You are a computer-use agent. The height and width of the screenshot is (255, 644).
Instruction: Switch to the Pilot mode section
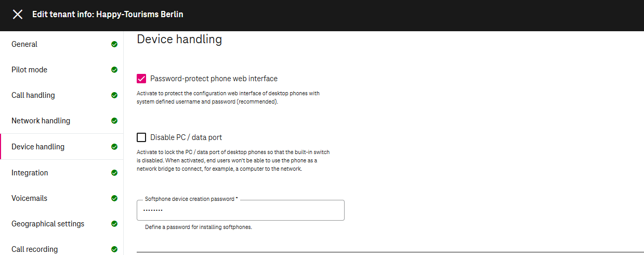(29, 70)
